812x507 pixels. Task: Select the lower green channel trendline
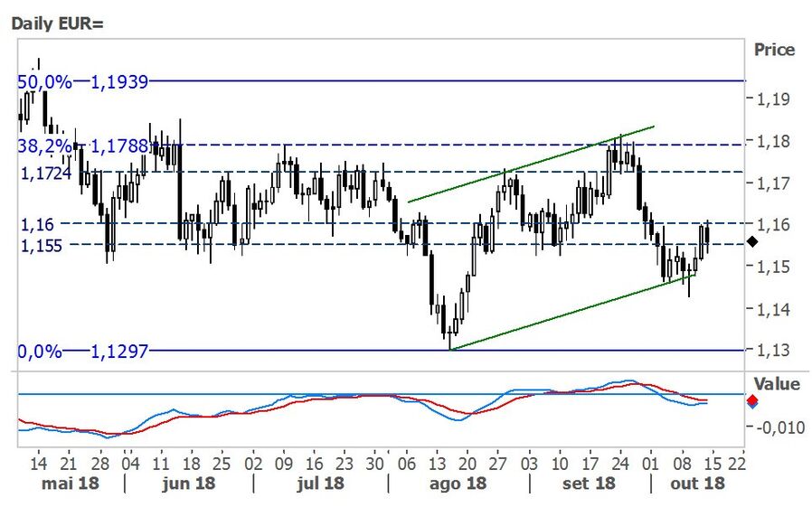(x=572, y=312)
